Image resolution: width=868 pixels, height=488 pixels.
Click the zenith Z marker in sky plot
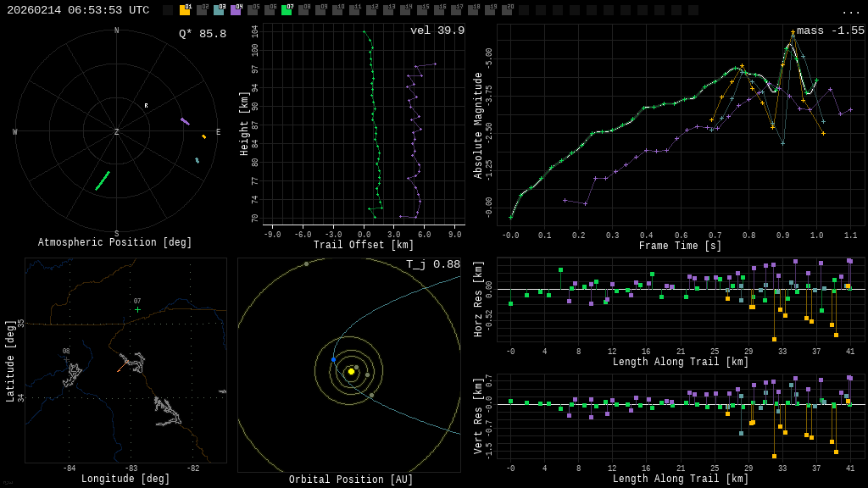tap(117, 132)
